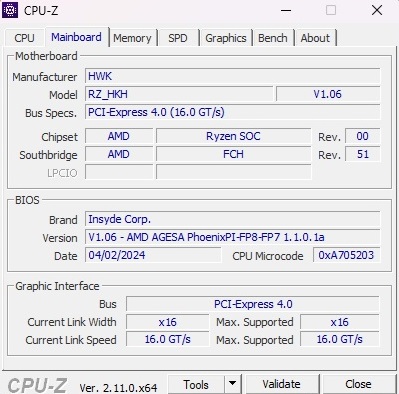Click the CPU Microcode value field
The width and height of the screenshot is (399, 394).
(346, 255)
